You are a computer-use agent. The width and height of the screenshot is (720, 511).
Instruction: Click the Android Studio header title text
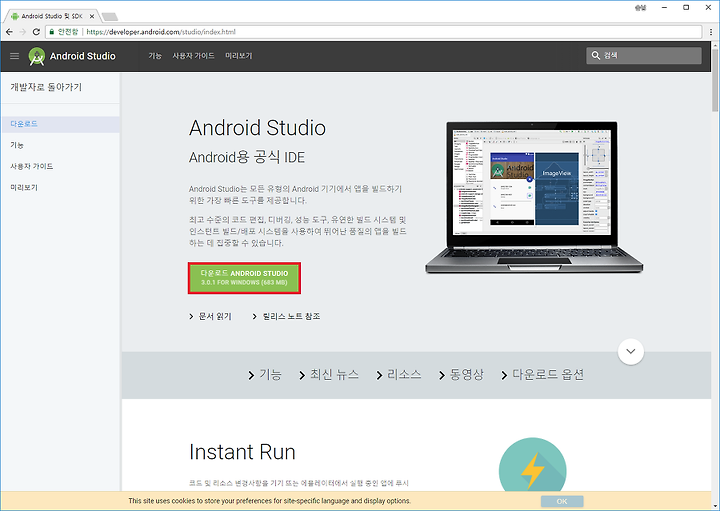[83, 56]
